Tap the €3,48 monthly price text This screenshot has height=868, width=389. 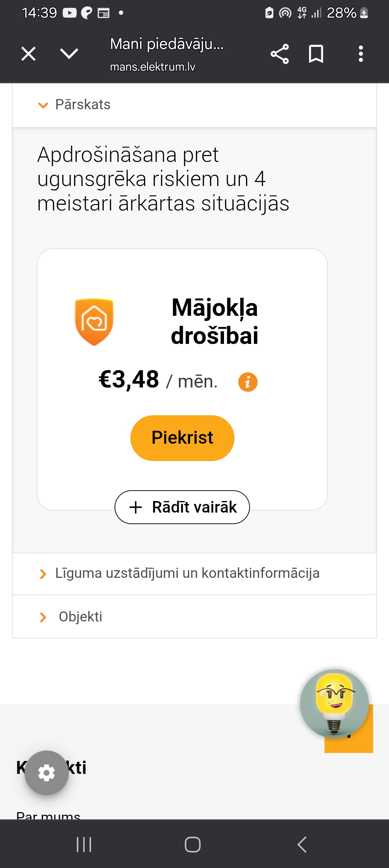pyautogui.click(x=129, y=380)
